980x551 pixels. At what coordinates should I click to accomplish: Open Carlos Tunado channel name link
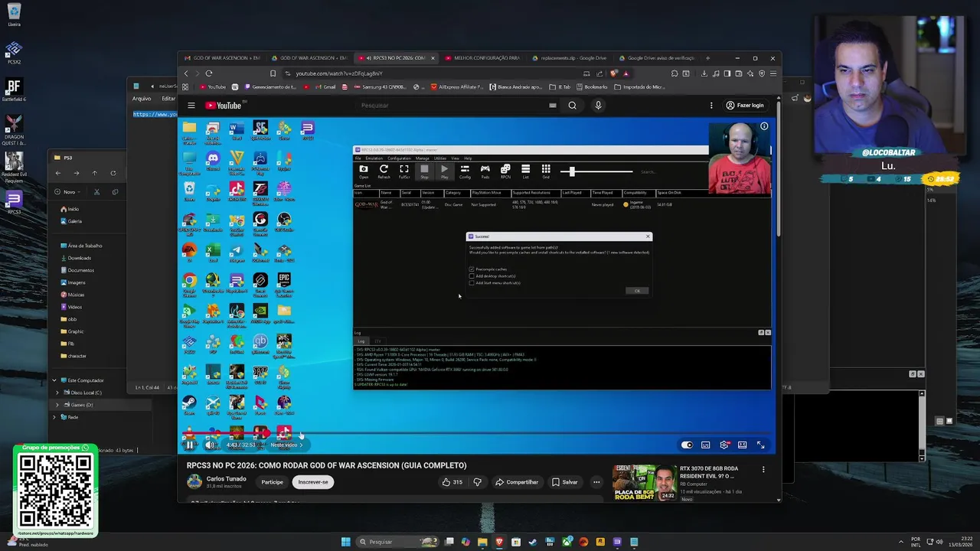(226, 479)
